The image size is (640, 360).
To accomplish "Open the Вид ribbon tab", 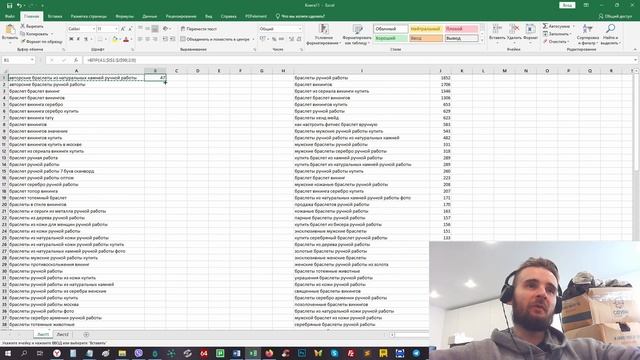I will coord(209,16).
